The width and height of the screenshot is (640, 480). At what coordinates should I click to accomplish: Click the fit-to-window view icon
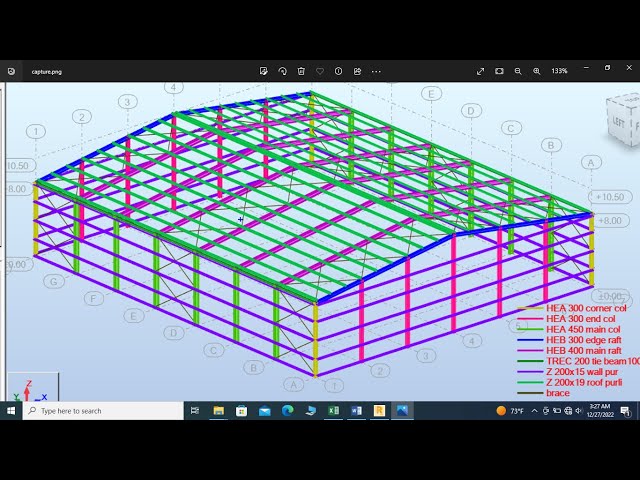coord(499,71)
